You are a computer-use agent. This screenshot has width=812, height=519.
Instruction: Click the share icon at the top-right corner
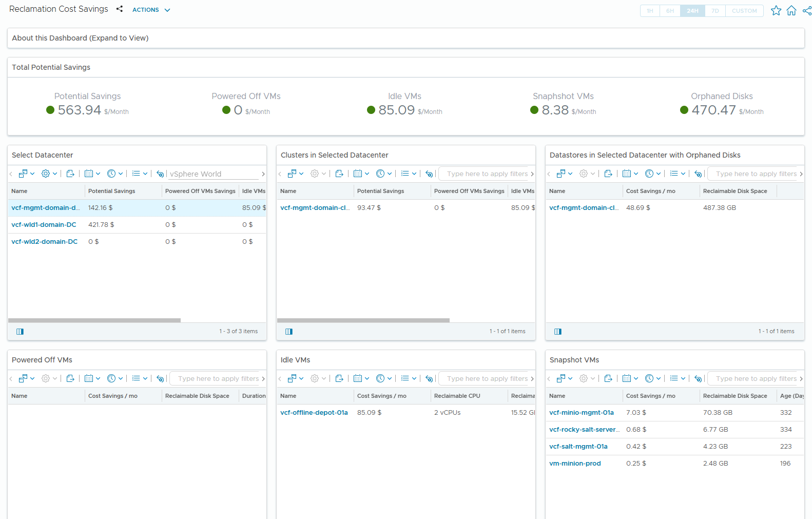807,10
